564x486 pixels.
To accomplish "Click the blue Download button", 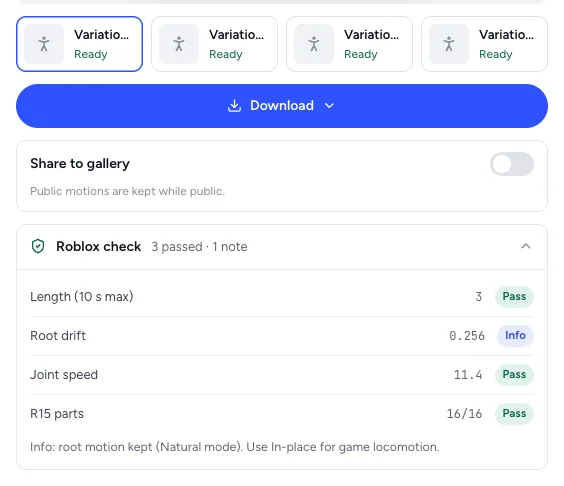I will click(x=282, y=106).
